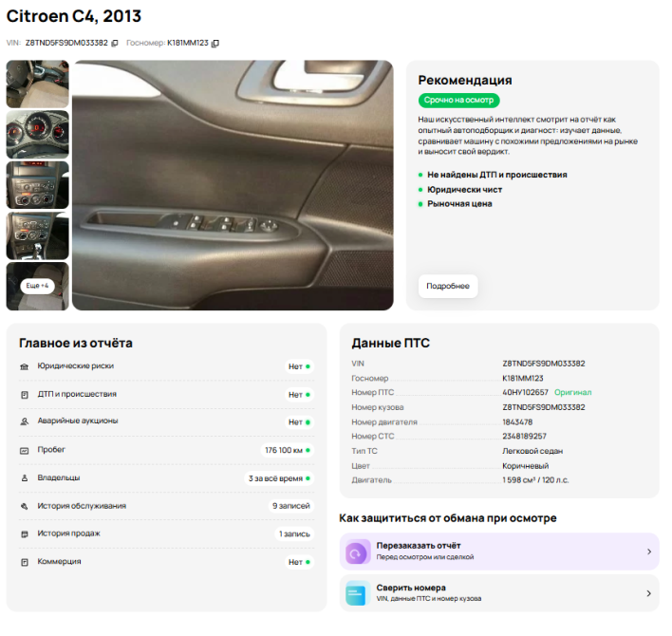The width and height of the screenshot is (672, 636).
Task: Click the 3 за всё время owners badge
Action: [x=279, y=478]
